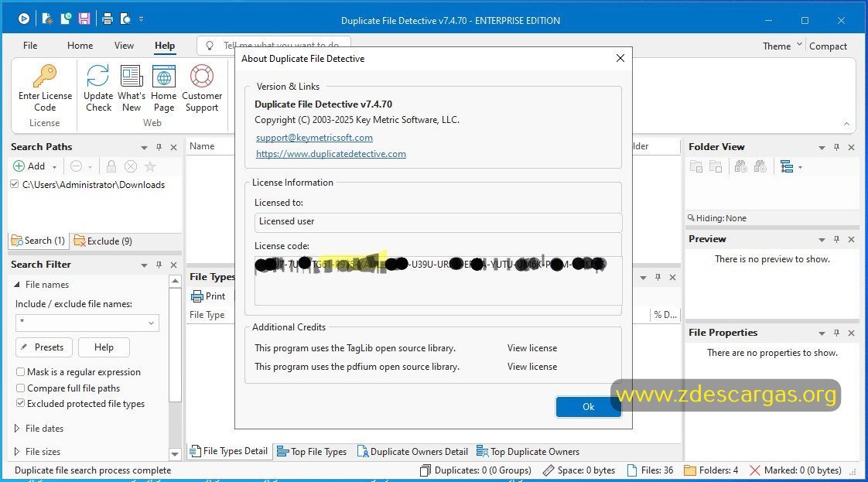The width and height of the screenshot is (868, 482).
Task: Click the lock icon in Search Paths
Action: [x=111, y=166]
